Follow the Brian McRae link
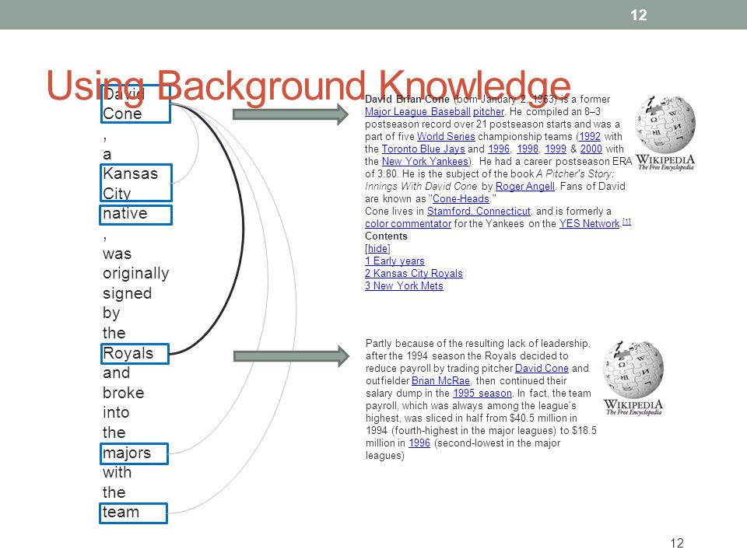Image resolution: width=747 pixels, height=560 pixels. pyautogui.click(x=440, y=380)
